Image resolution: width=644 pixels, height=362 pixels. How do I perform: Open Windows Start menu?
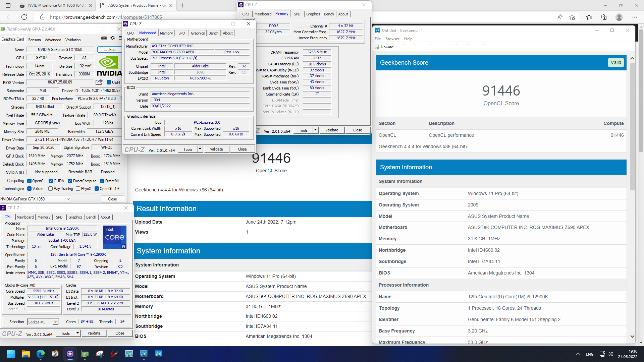click(x=11, y=354)
